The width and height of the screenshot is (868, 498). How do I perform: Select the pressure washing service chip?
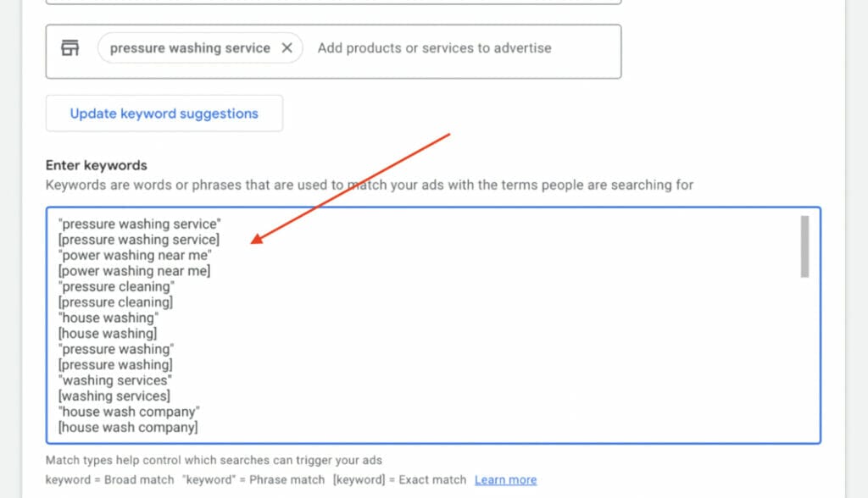coord(189,48)
